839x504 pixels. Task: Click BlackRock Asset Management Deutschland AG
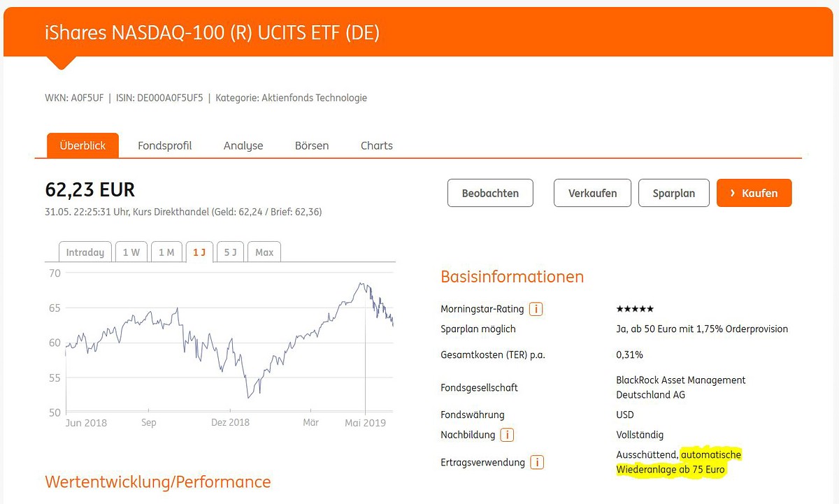681,387
